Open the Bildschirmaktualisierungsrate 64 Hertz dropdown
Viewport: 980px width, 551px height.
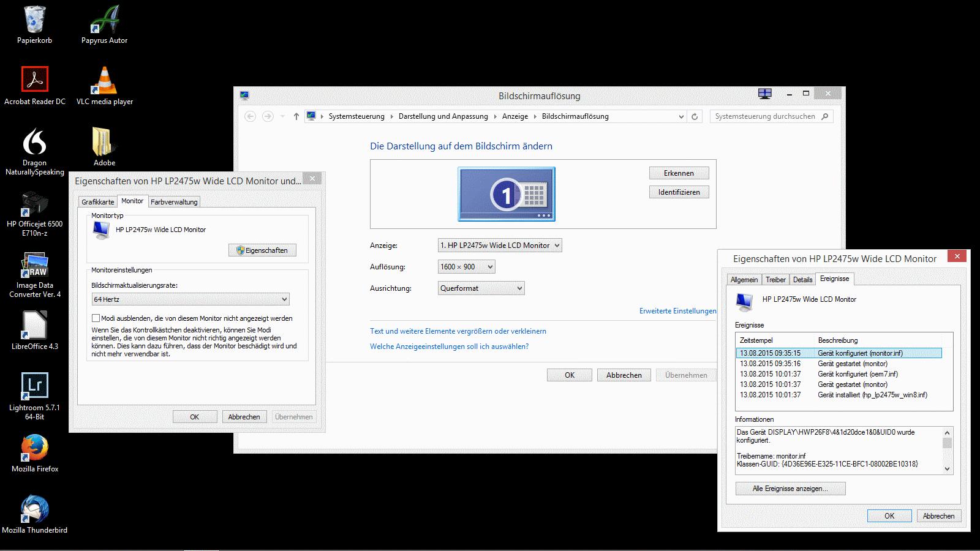(x=190, y=299)
